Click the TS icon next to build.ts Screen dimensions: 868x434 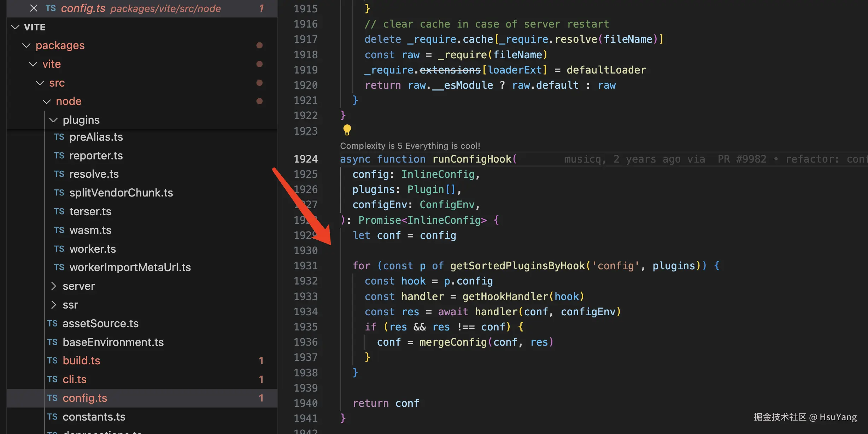[52, 361]
